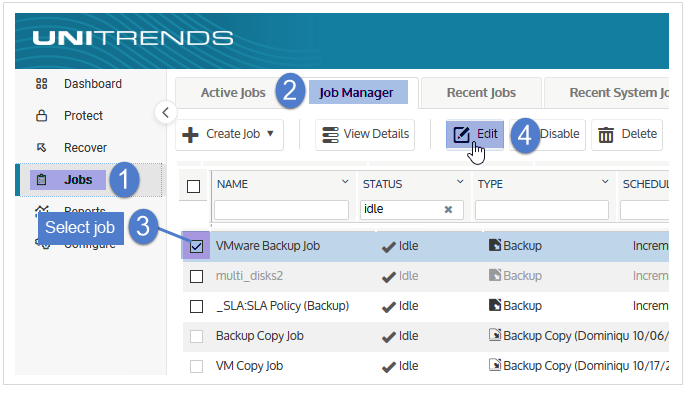Viewport: 698px width, 401px height.
Task: Click the idle checkmark for VM Copy Job
Action: (389, 367)
